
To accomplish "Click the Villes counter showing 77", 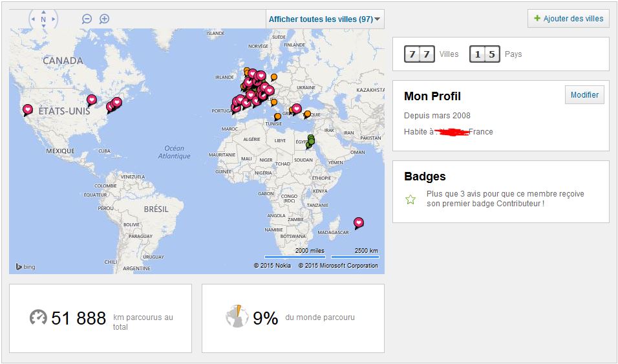I will (419, 54).
